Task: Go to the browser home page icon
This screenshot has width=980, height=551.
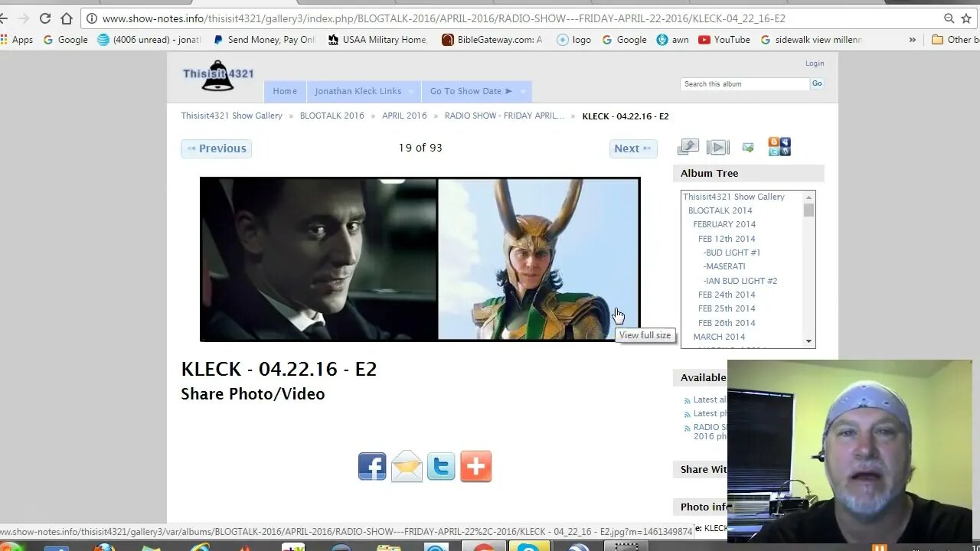Action: pos(67,18)
